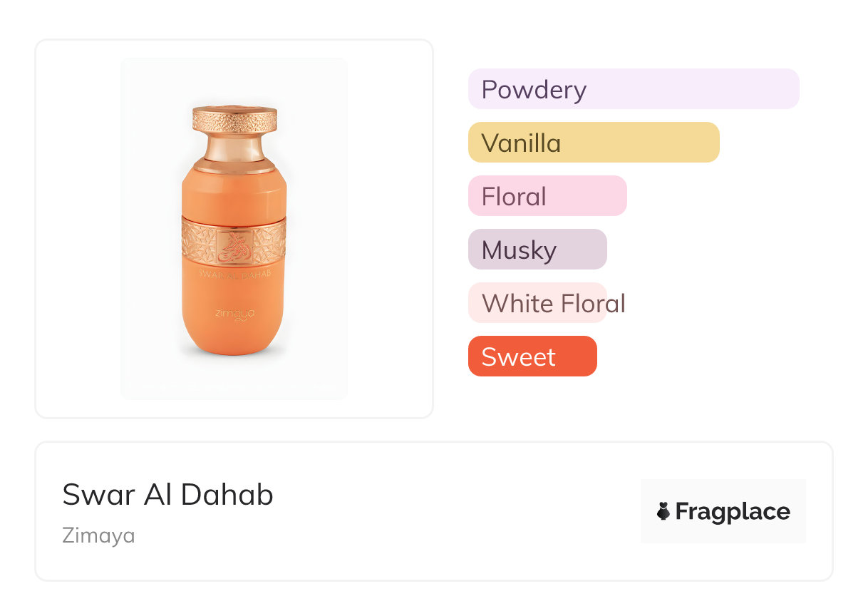Click the Fragplace wordmark text
The width and height of the screenshot is (868, 616).
point(733,511)
